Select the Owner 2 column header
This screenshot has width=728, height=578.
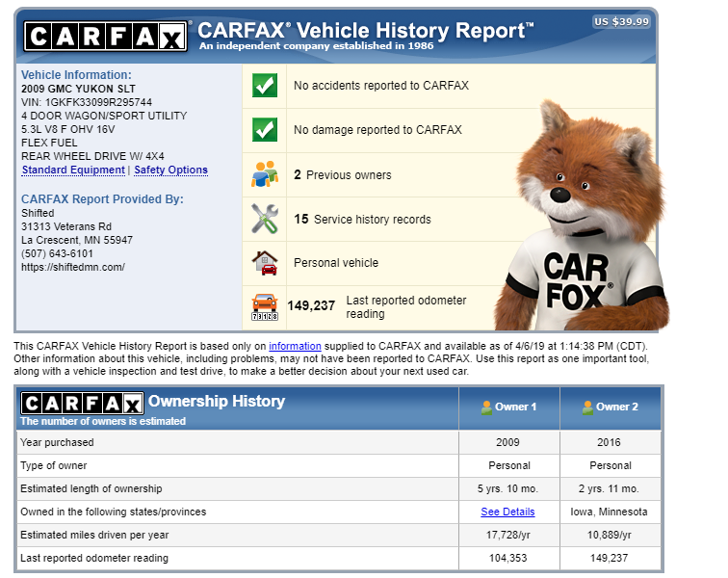pos(611,407)
